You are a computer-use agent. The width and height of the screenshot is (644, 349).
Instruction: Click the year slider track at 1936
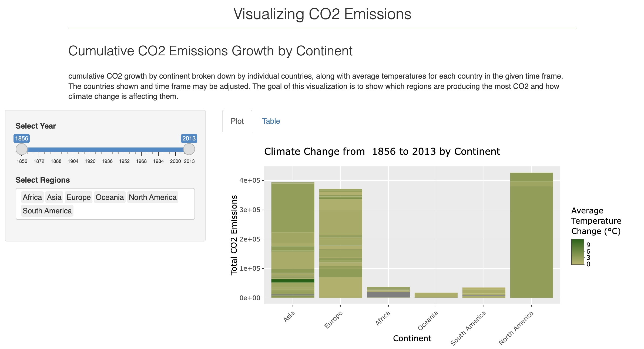click(107, 149)
